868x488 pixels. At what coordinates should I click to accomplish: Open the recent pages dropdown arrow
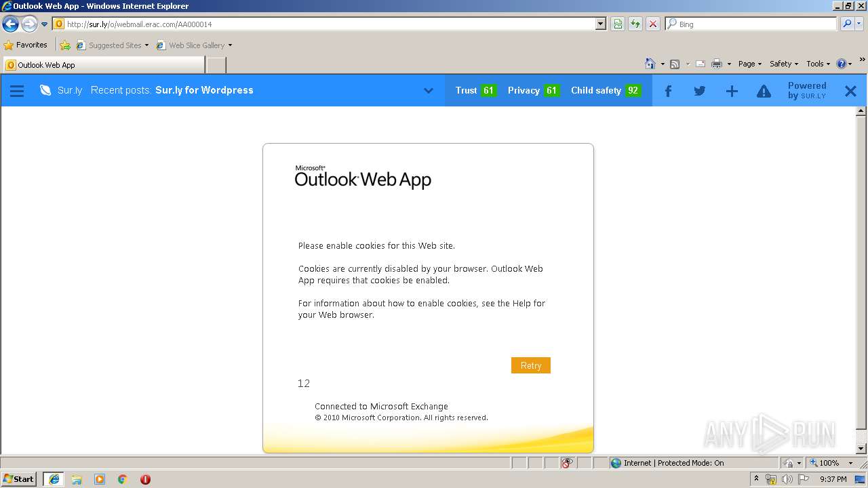coord(44,24)
